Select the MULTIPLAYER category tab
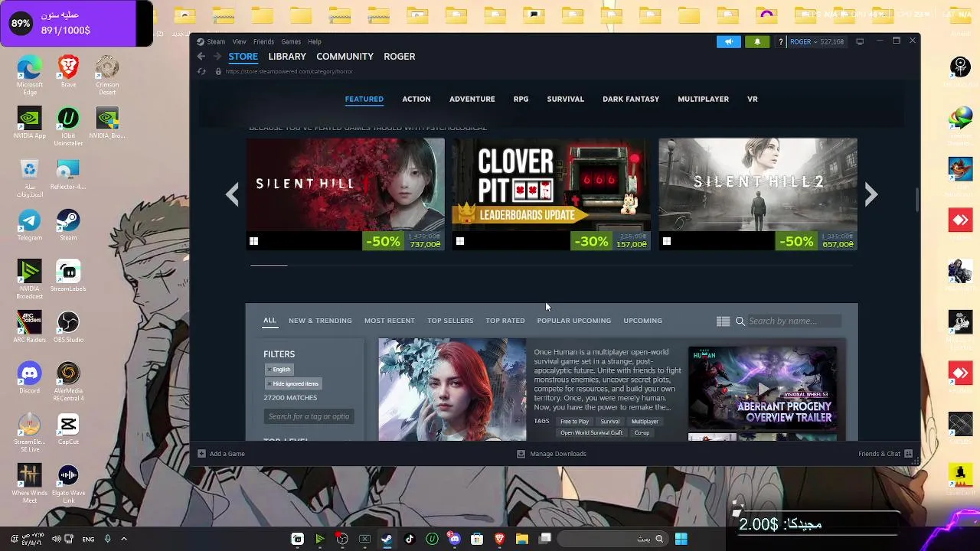Viewport: 980px width, 551px height. 703,99
